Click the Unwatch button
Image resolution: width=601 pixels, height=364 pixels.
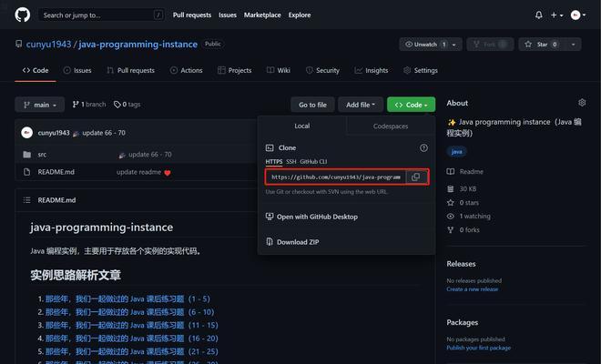(426, 45)
